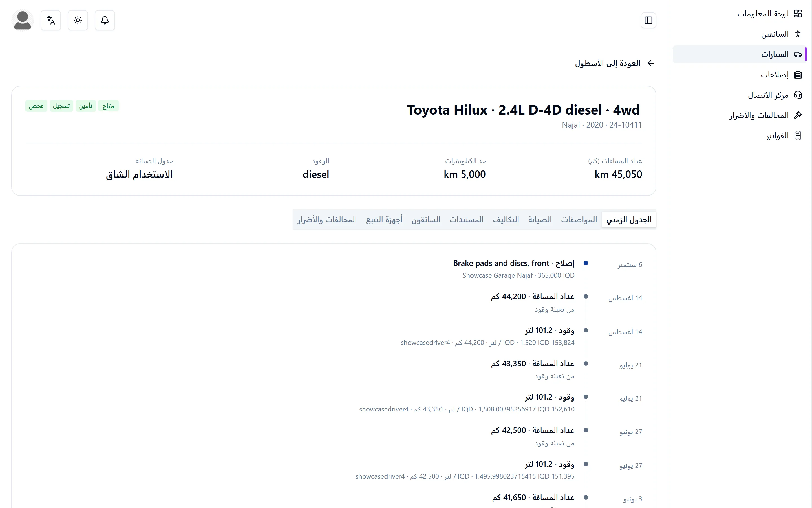The width and height of the screenshot is (812, 508).
Task: Go to السائقين sidebar page
Action: click(x=740, y=34)
